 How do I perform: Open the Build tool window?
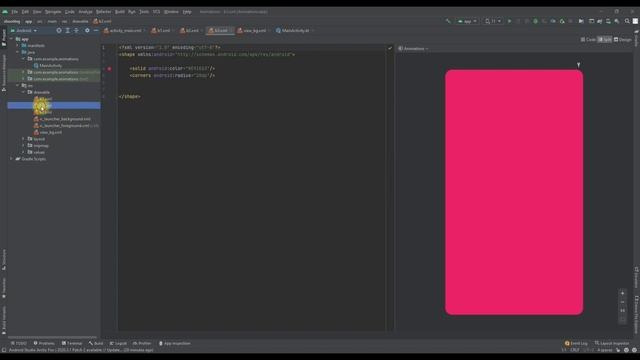96,343
